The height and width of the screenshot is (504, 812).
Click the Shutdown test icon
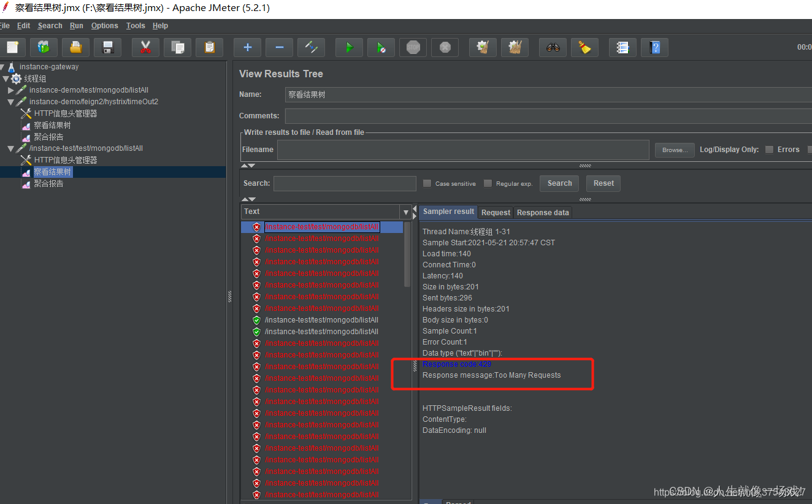pos(445,47)
